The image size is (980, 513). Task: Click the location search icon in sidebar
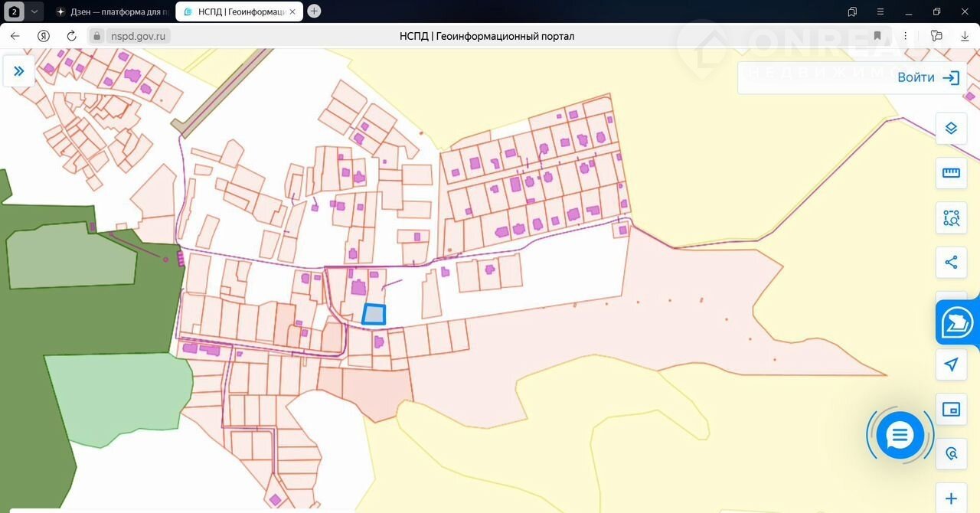[x=951, y=453]
